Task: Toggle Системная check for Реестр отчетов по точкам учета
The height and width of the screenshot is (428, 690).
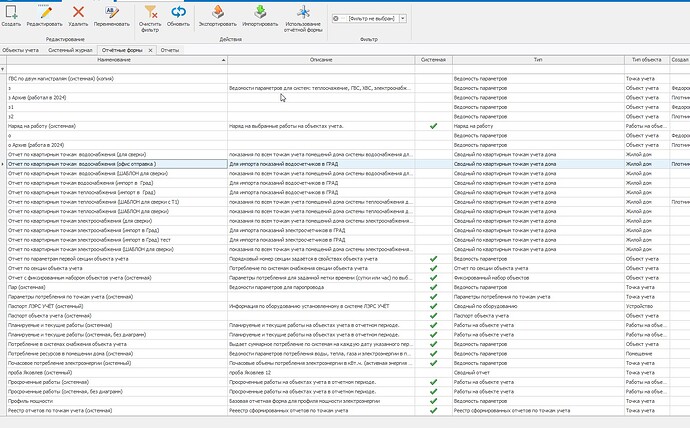Action: [433, 410]
